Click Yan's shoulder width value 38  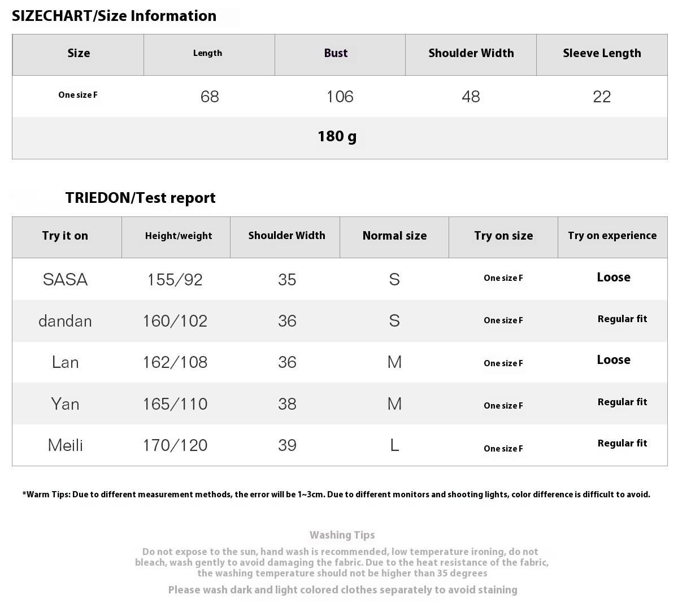coord(287,404)
